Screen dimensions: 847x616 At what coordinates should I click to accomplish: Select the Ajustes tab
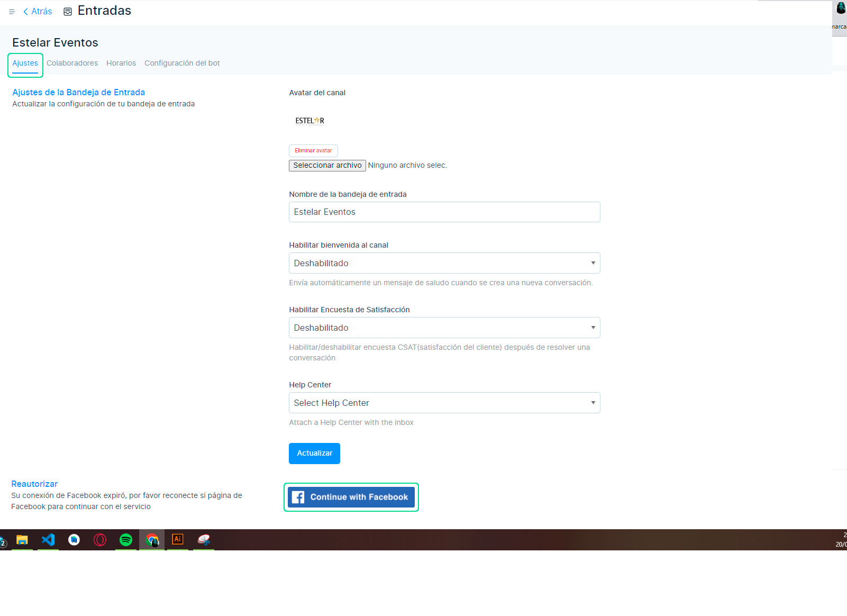pos(25,63)
